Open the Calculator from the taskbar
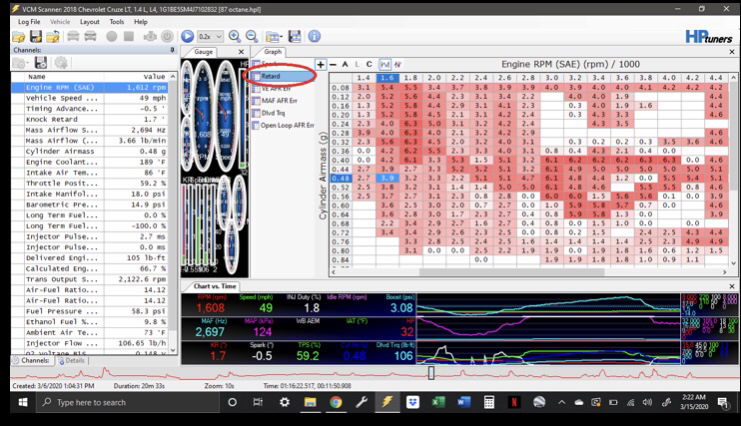This screenshot has height=426, width=741. point(489,402)
